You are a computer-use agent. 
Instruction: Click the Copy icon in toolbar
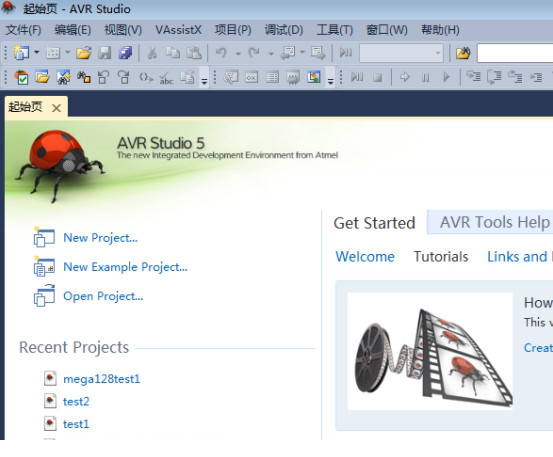pos(173,53)
